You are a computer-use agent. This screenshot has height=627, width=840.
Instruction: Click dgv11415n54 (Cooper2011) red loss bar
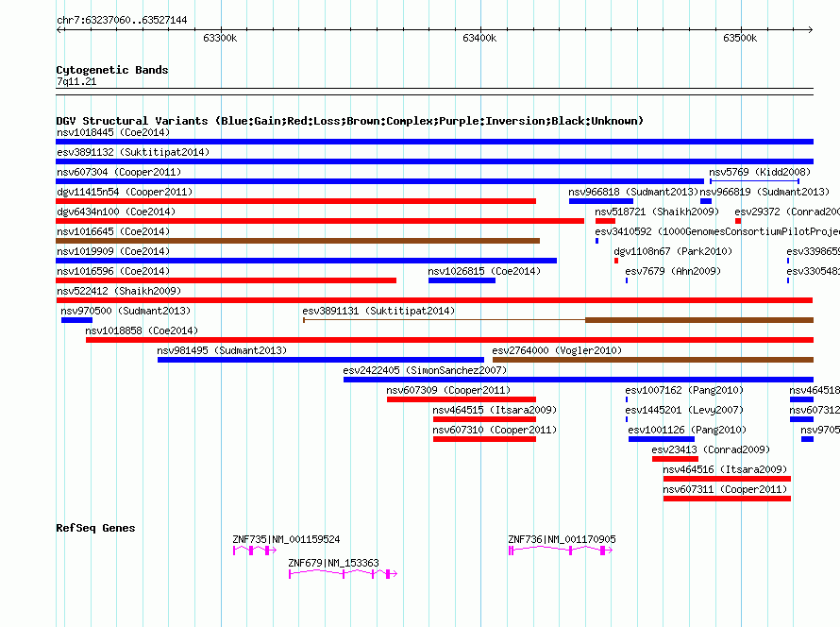tap(295, 201)
